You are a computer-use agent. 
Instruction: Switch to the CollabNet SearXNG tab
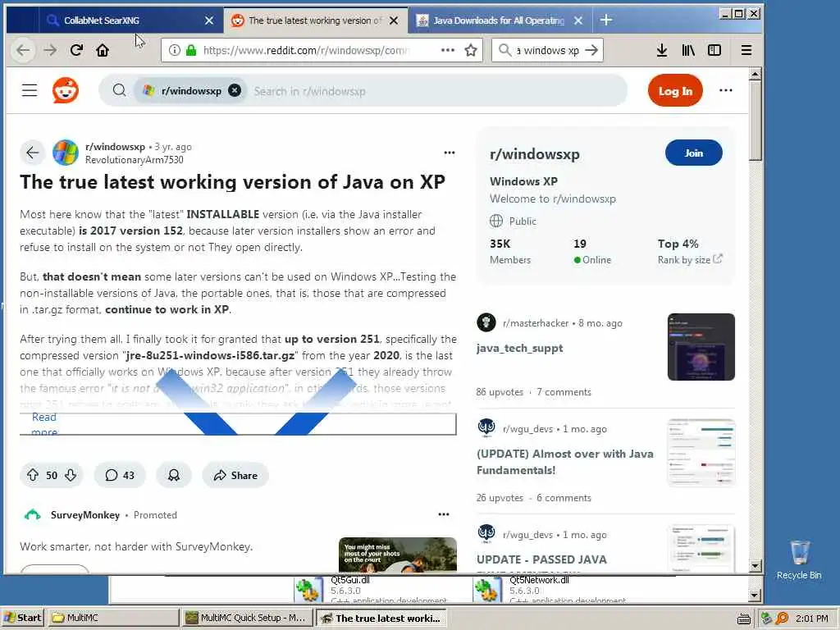[102, 21]
